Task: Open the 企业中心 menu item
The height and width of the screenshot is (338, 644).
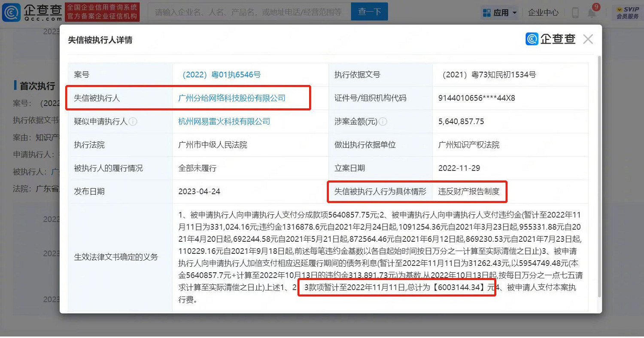Action: point(543,13)
